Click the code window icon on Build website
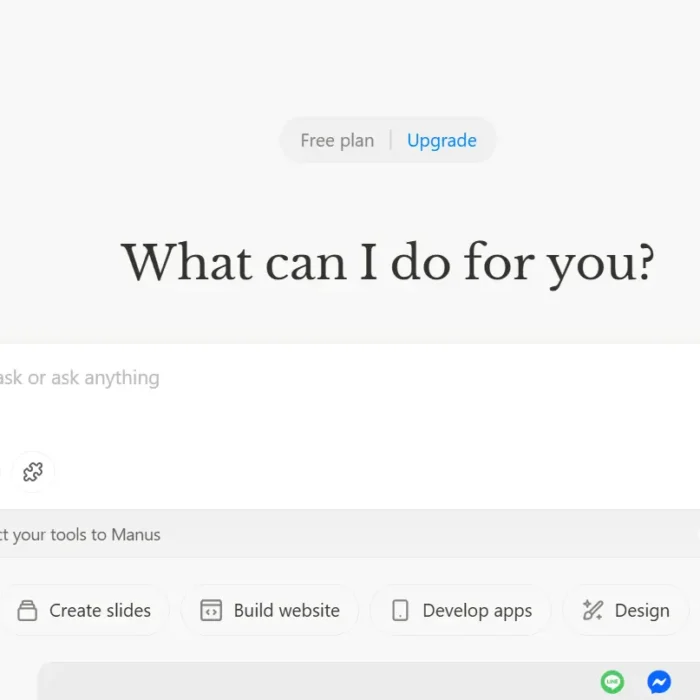This screenshot has width=700, height=700. [211, 610]
